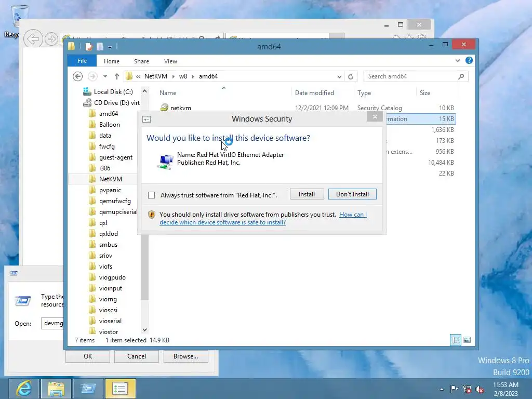
Task: Click NetKVM in the address breadcrumb
Action: click(x=156, y=76)
